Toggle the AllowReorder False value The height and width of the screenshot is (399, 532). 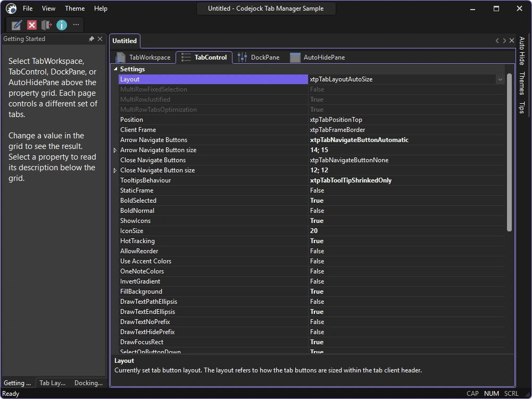(x=317, y=251)
